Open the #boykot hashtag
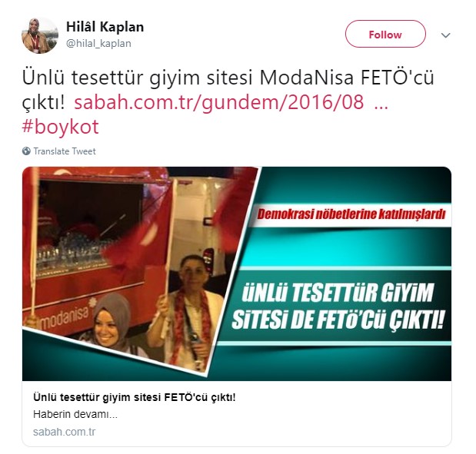 point(61,127)
